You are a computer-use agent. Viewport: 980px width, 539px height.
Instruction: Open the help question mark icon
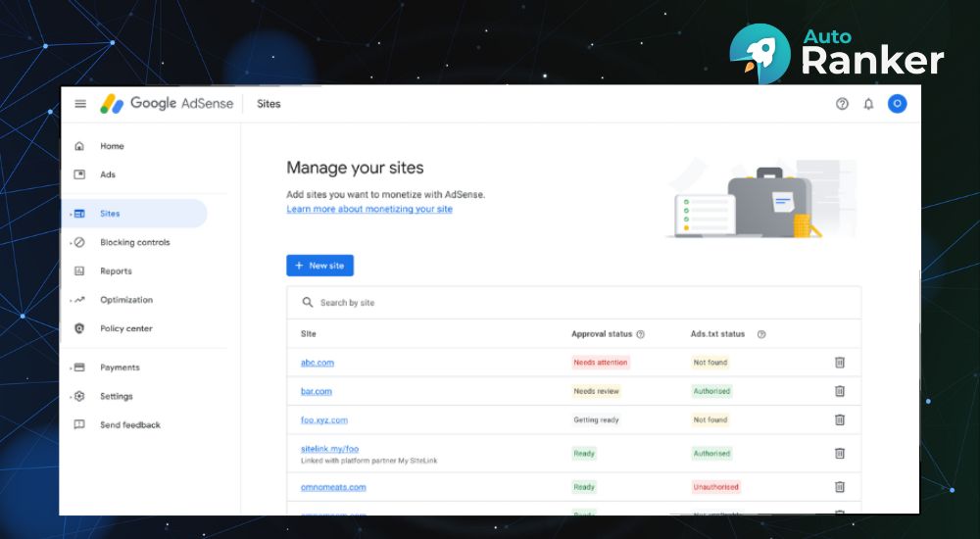click(x=842, y=104)
